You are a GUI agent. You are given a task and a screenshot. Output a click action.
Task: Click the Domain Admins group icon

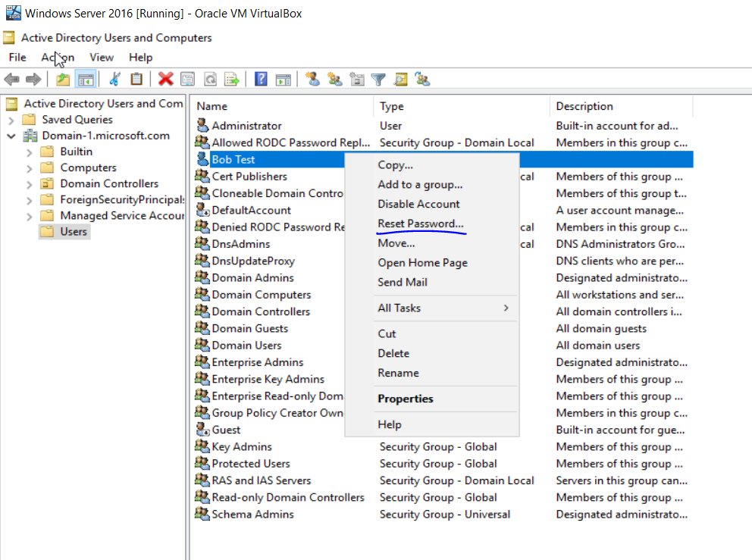(x=202, y=277)
